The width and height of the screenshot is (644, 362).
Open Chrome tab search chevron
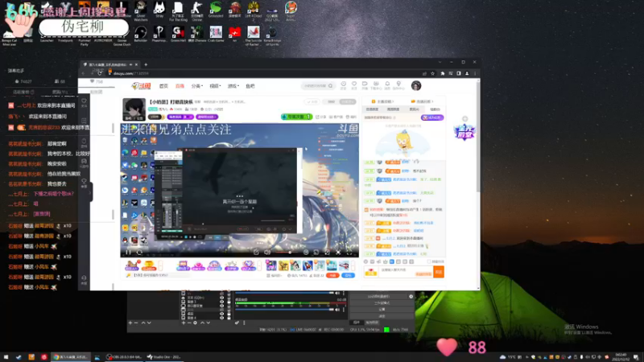[440, 63]
